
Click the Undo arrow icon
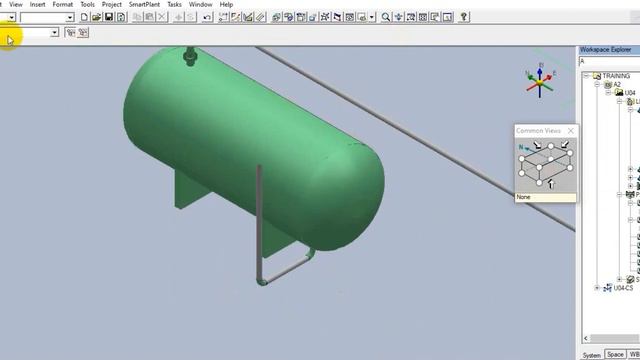(207, 17)
